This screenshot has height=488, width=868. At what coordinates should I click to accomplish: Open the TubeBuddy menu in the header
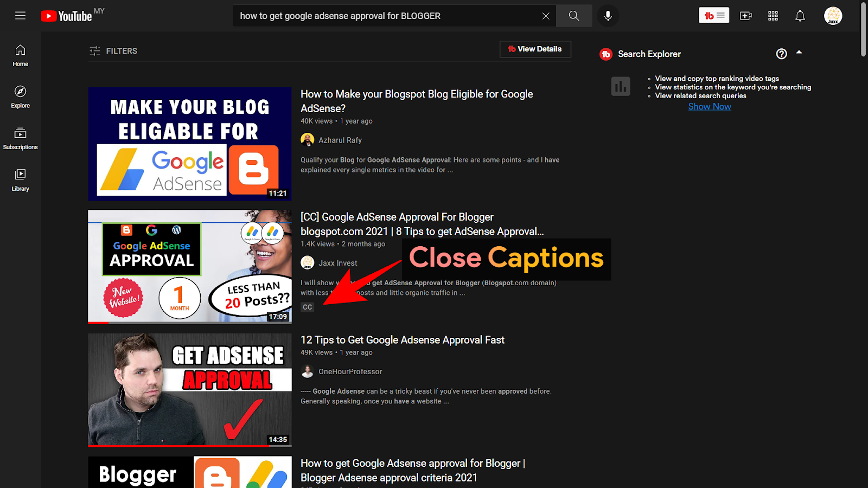tap(714, 16)
